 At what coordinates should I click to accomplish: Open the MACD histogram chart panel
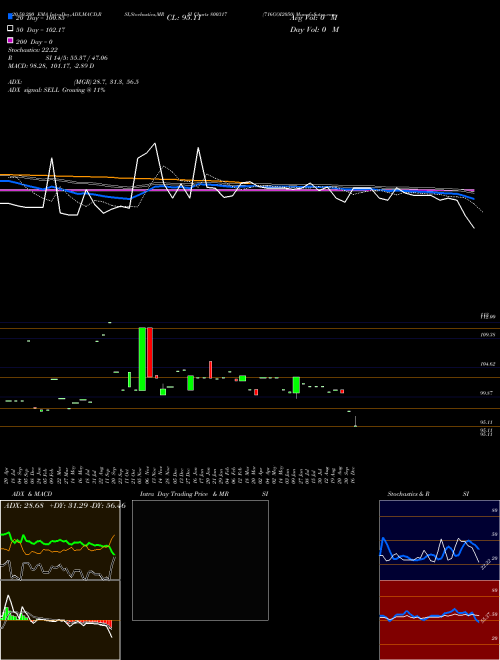[60, 620]
